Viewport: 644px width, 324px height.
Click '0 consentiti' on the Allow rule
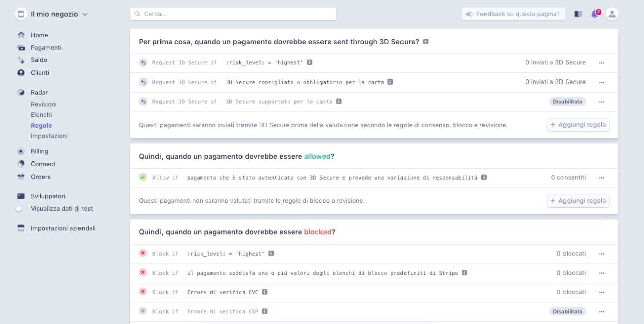coord(568,177)
